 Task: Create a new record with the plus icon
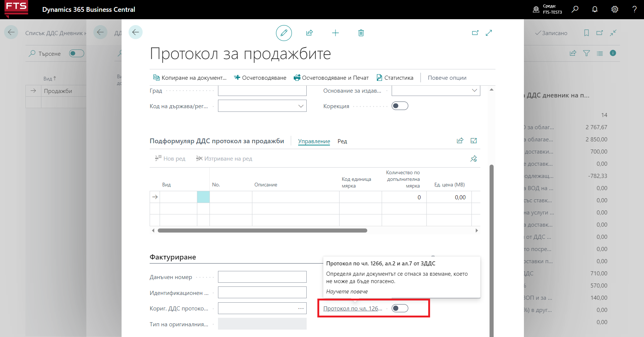tap(335, 33)
